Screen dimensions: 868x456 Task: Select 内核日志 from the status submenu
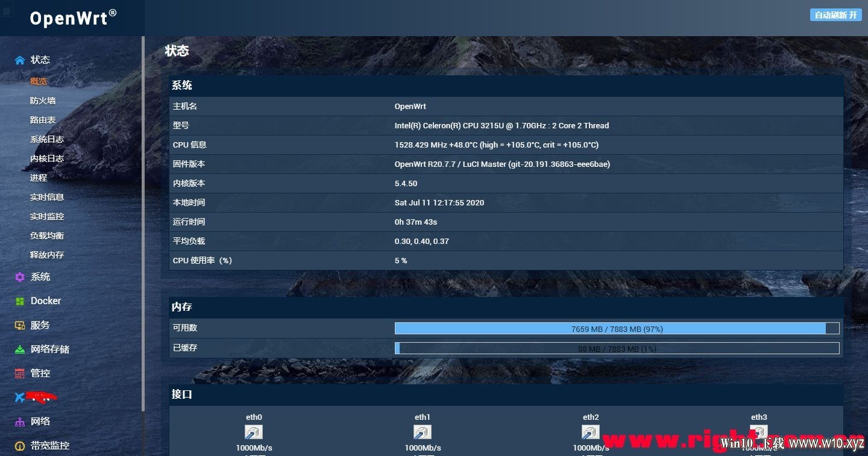pyautogui.click(x=47, y=158)
